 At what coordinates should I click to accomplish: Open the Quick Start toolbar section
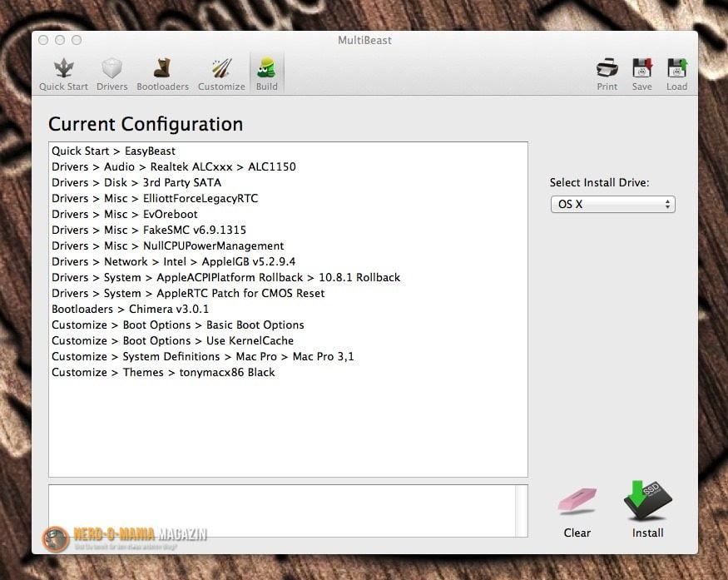[x=63, y=74]
